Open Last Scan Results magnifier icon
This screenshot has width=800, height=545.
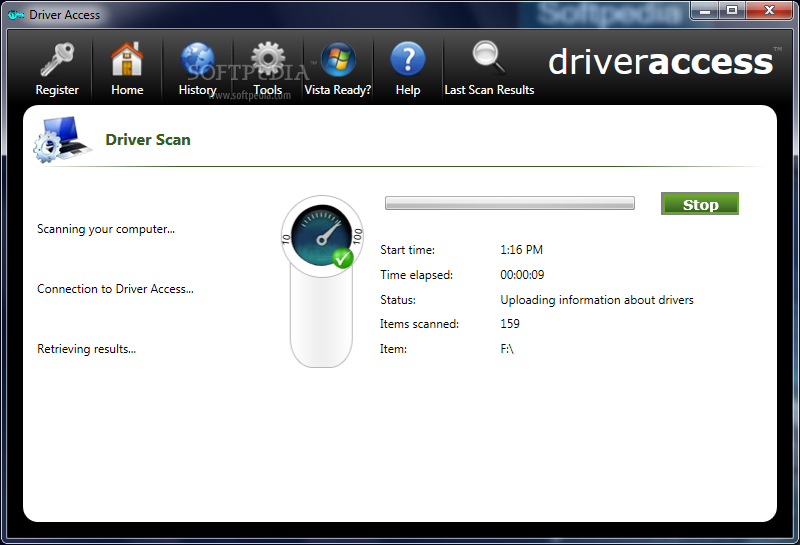[489, 57]
